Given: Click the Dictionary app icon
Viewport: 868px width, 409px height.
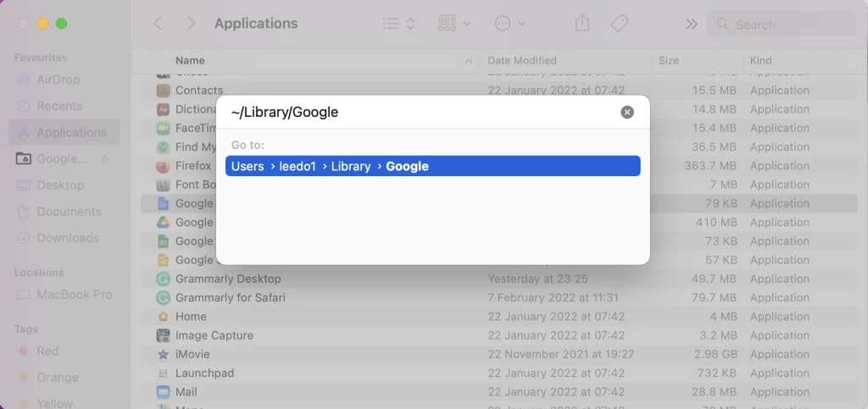Looking at the screenshot, I should click(x=163, y=109).
